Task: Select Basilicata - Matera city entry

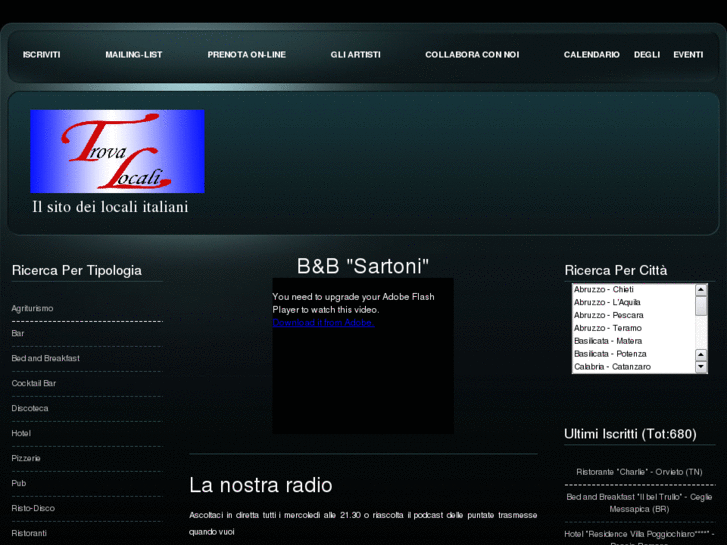Action: (x=633, y=341)
